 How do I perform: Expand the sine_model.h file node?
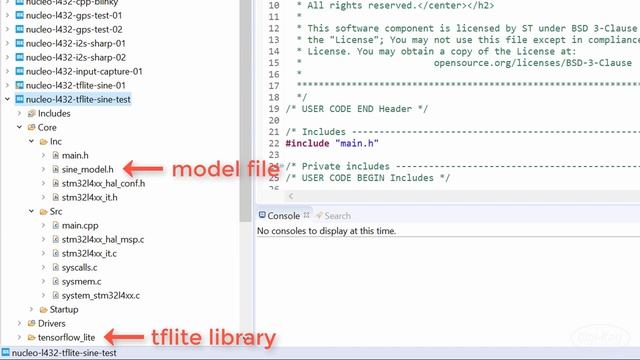pos(43,169)
